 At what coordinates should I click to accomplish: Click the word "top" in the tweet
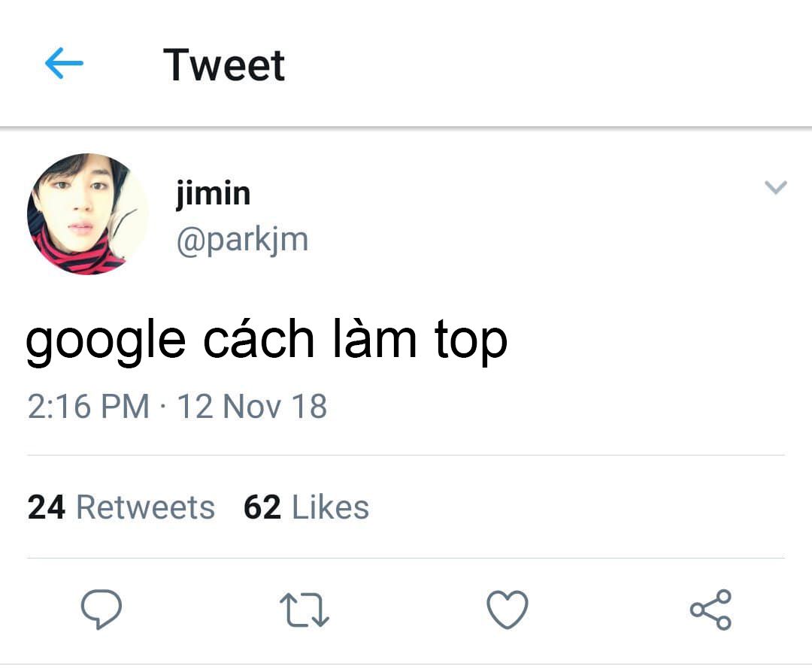click(471, 341)
